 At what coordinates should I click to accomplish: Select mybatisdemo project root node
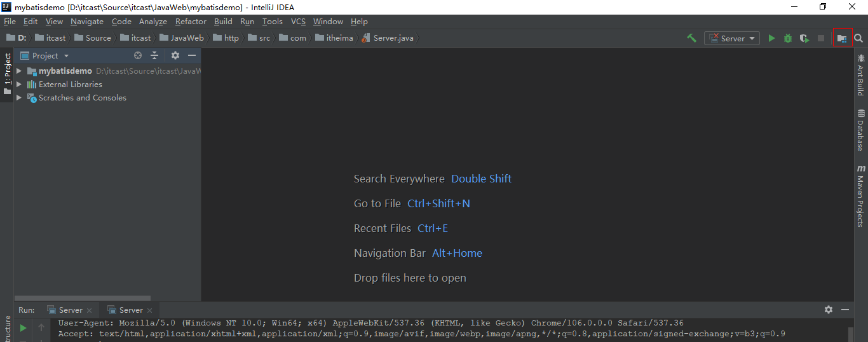65,71
